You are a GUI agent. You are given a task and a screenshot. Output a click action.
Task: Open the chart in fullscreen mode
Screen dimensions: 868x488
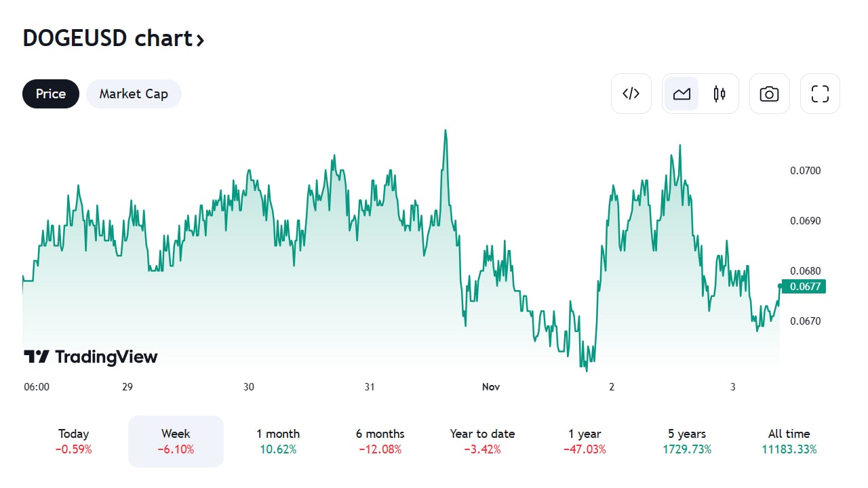pyautogui.click(x=820, y=94)
